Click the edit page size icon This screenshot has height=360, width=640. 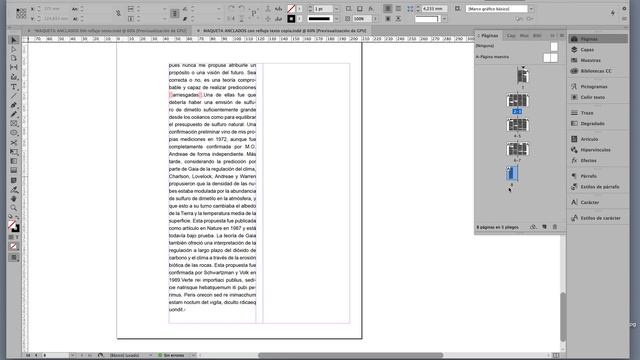(533, 227)
